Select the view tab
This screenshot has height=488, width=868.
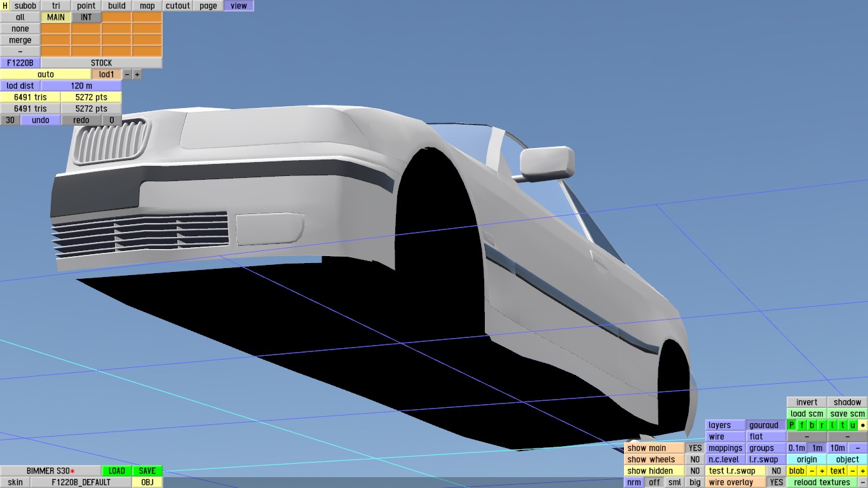click(x=239, y=6)
